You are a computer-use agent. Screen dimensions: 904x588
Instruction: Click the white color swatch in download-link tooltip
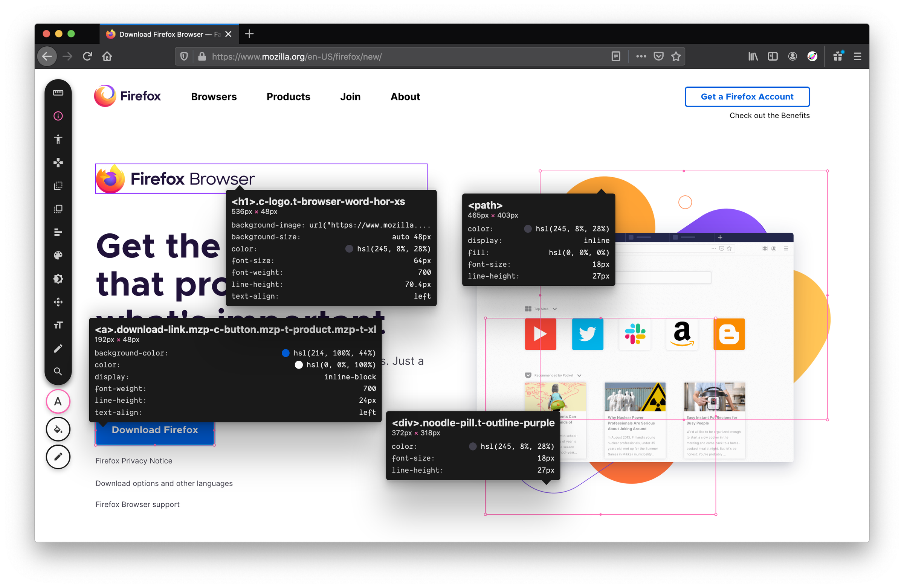coord(299,365)
